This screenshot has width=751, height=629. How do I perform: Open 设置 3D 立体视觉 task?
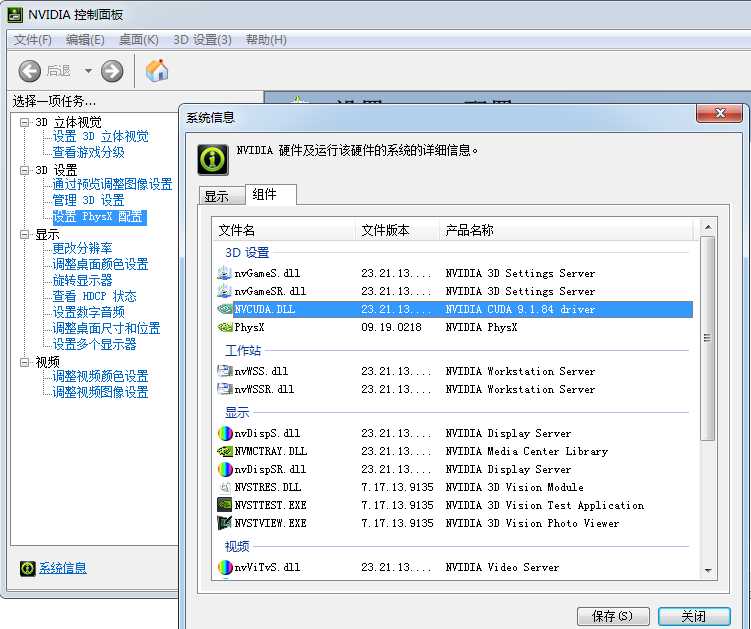coord(101,137)
